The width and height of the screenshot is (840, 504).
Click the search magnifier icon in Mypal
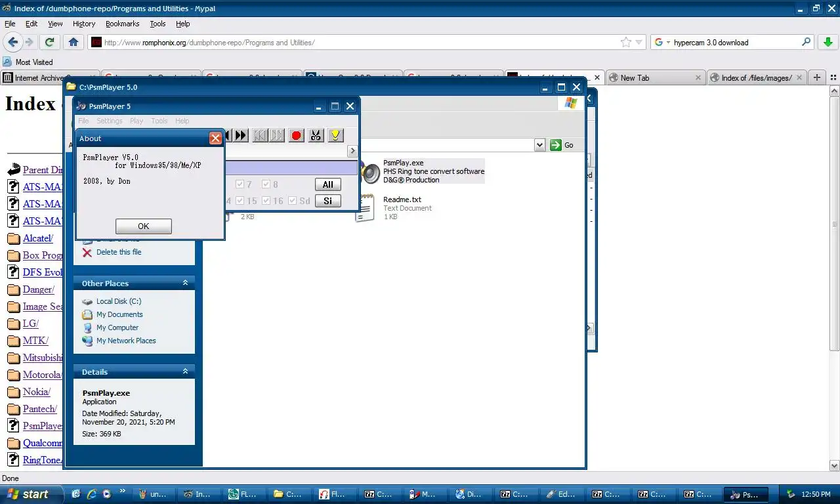(807, 42)
